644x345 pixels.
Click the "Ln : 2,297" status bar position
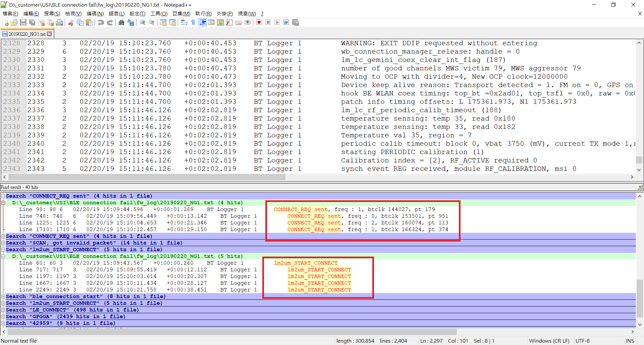coord(432,341)
